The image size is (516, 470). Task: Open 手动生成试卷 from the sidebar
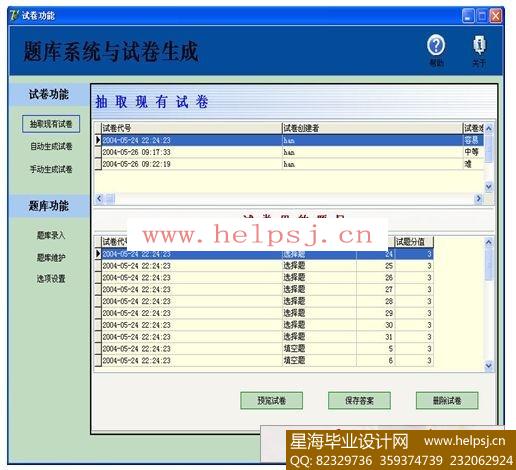coord(51,169)
